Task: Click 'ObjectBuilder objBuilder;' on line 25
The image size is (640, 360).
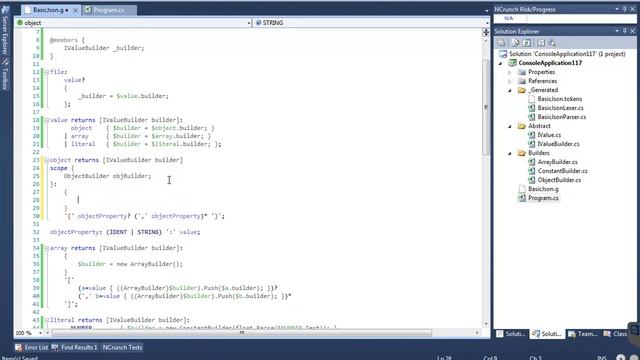Action: pyautogui.click(x=107, y=176)
